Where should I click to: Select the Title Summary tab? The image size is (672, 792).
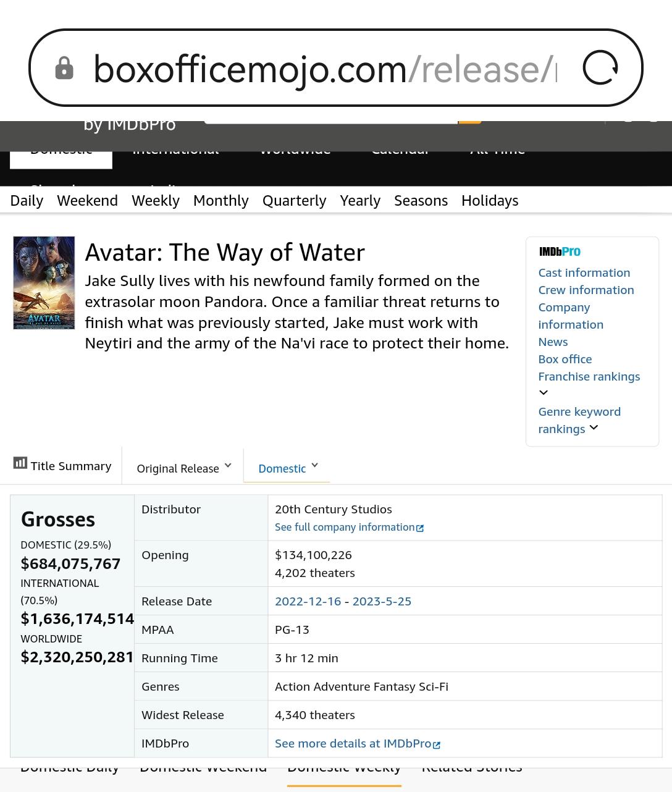tap(62, 466)
